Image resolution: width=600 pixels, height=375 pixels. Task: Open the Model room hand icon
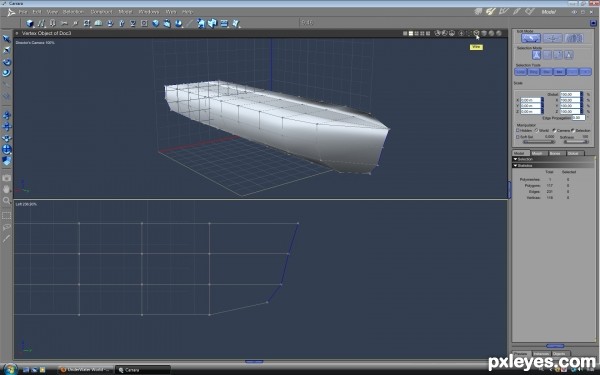point(491,12)
